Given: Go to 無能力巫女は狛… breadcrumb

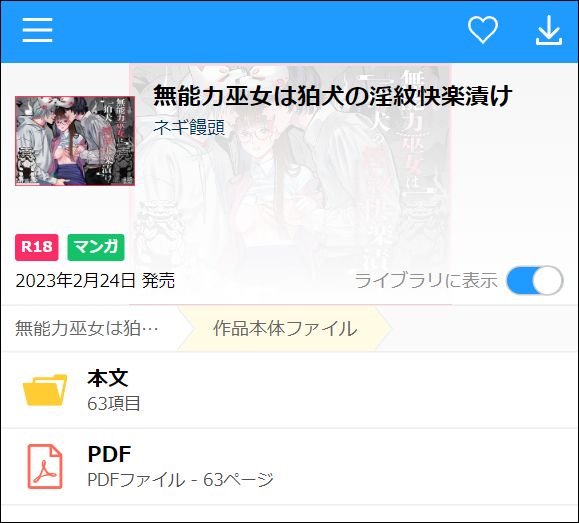Looking at the screenshot, I should coord(87,328).
